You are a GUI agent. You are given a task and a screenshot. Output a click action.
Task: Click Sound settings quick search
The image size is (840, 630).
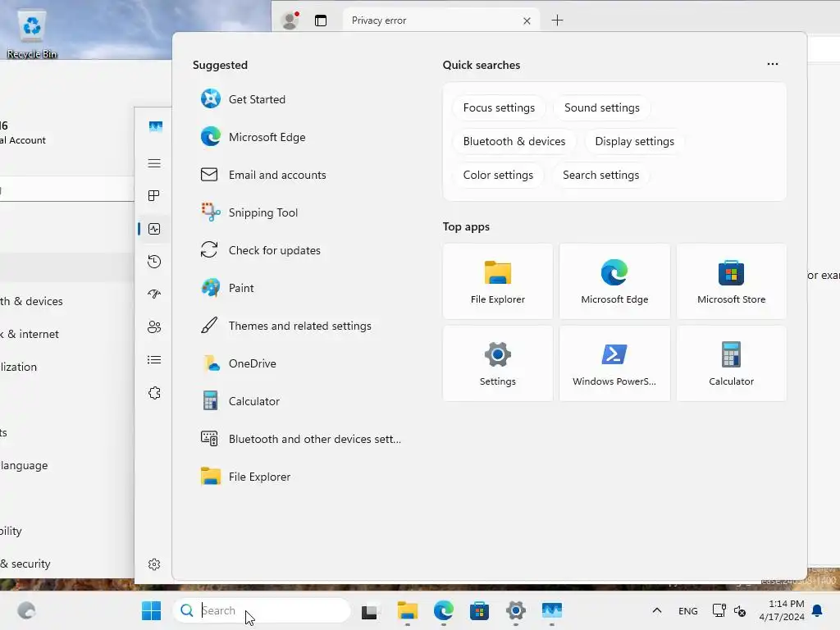pyautogui.click(x=601, y=107)
